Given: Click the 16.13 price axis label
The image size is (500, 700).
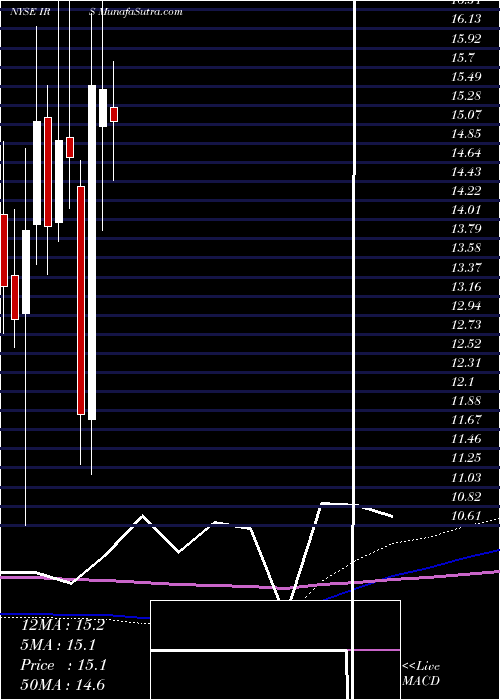Looking at the screenshot, I should 466,19.
